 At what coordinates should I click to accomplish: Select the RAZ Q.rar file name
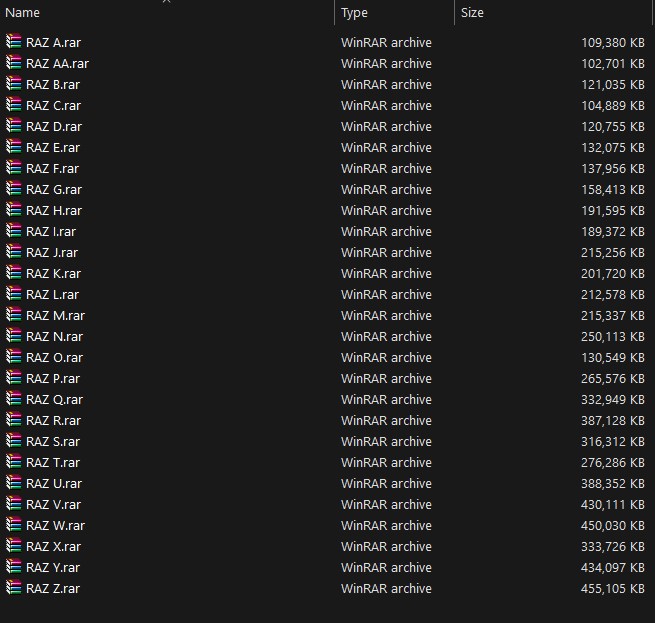pos(54,399)
